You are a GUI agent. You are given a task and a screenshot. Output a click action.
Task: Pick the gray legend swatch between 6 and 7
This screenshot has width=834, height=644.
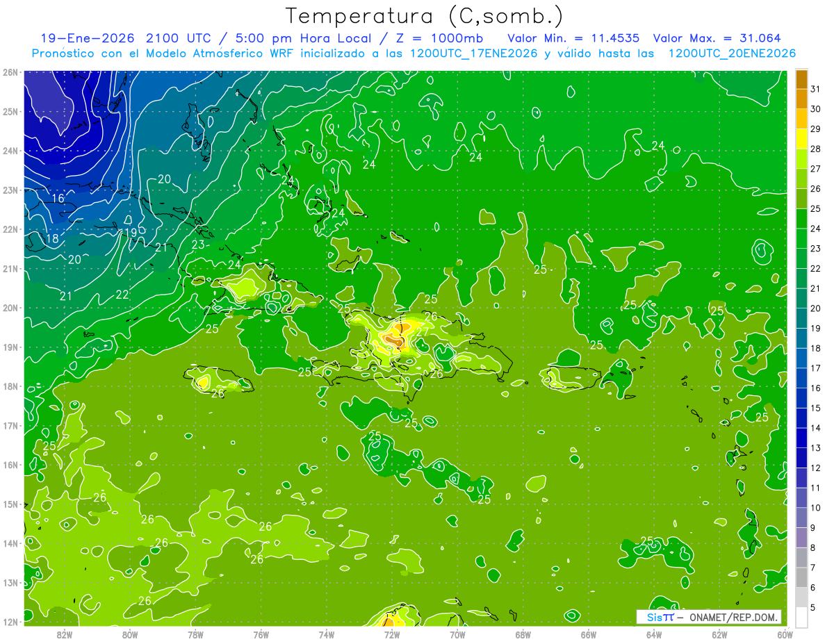pos(801,577)
